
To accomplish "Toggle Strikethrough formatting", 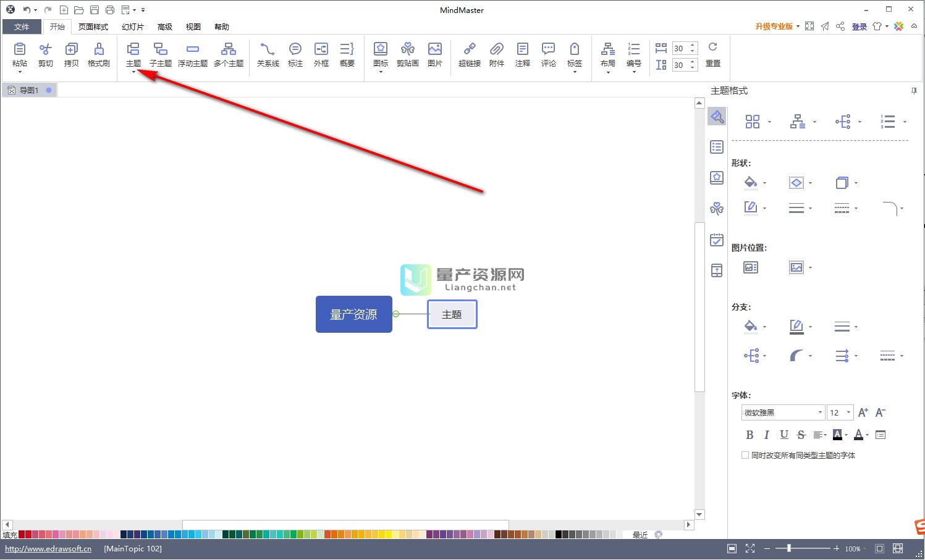I will click(801, 435).
